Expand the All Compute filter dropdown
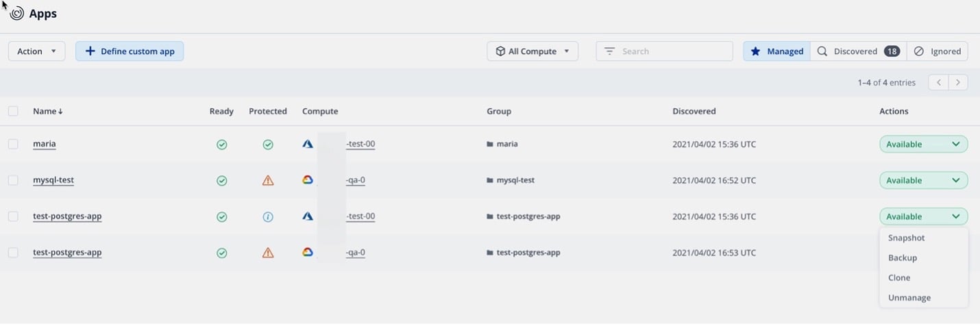This screenshot has width=980, height=326. pos(532,51)
